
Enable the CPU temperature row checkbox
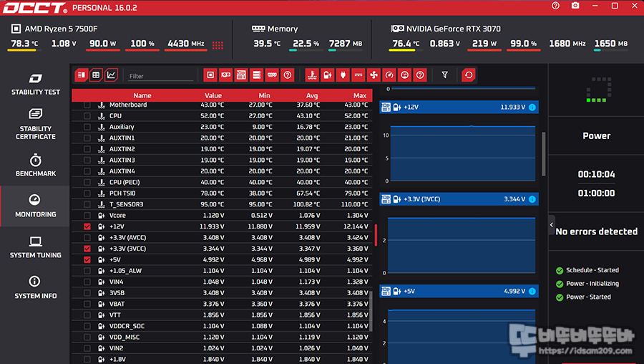point(87,116)
